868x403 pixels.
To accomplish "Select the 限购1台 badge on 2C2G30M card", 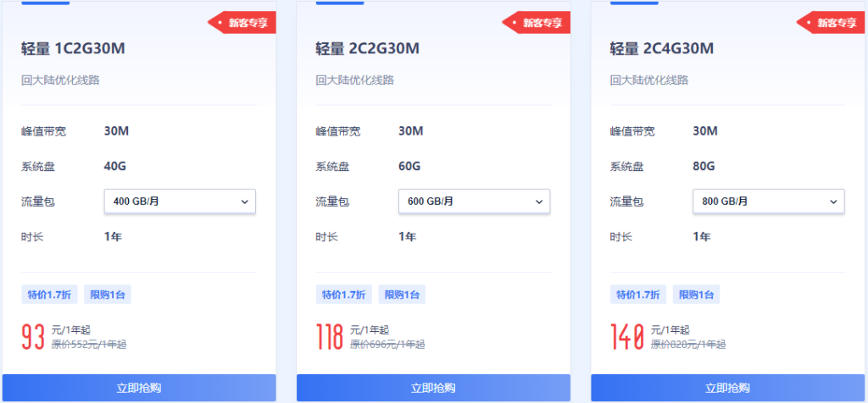I will (402, 295).
